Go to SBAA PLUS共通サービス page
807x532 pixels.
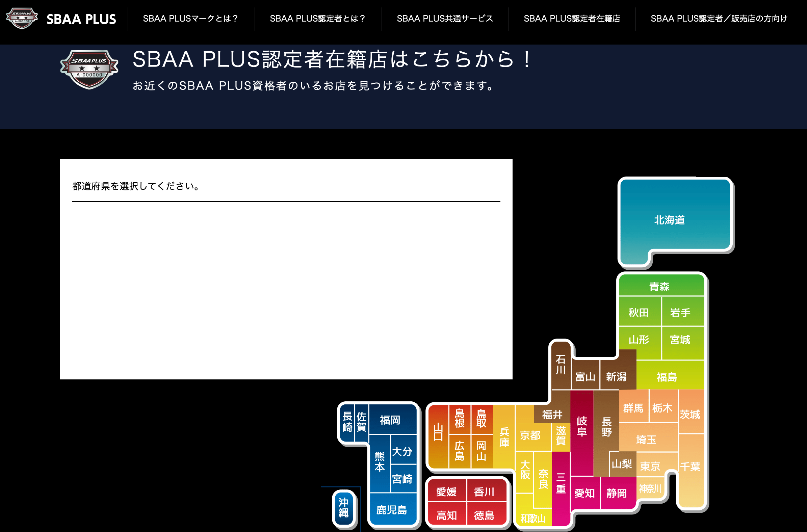(445, 19)
